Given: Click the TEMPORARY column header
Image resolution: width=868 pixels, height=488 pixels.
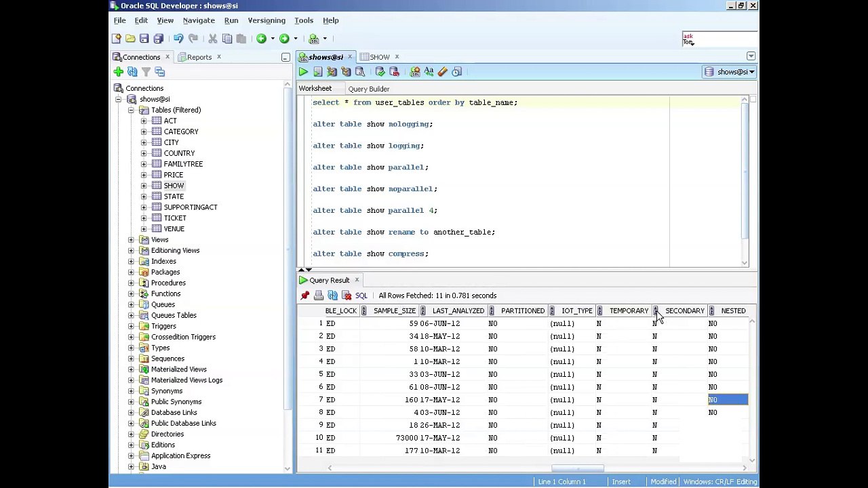Looking at the screenshot, I should (x=629, y=311).
